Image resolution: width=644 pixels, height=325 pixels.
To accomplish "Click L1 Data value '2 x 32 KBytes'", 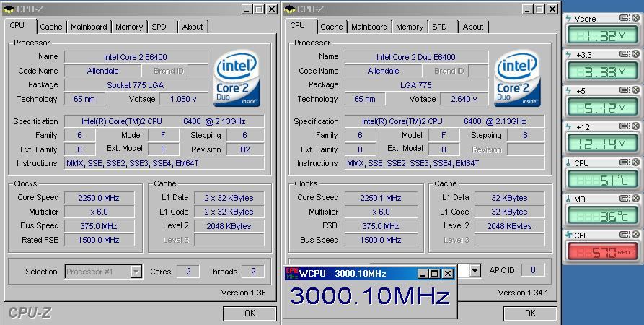I will tap(229, 198).
